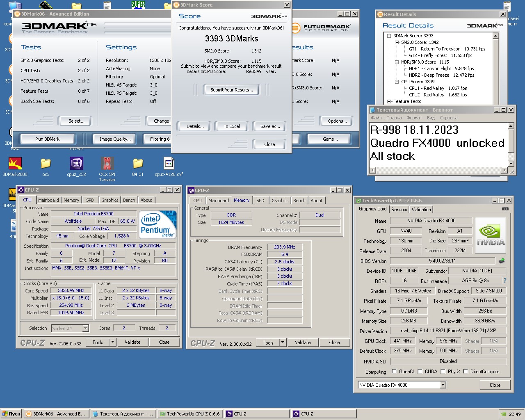
Task: Collapse the HDR/SM3.0 Score tree node
Action: (397, 62)
